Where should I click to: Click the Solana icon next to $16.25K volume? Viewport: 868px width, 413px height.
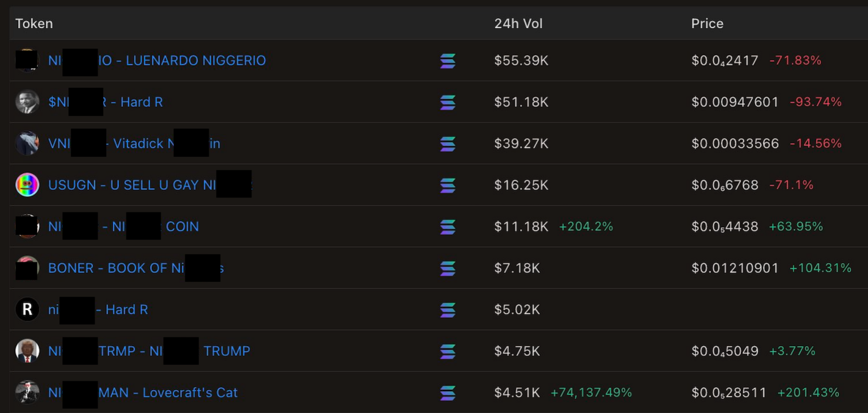pyautogui.click(x=447, y=185)
